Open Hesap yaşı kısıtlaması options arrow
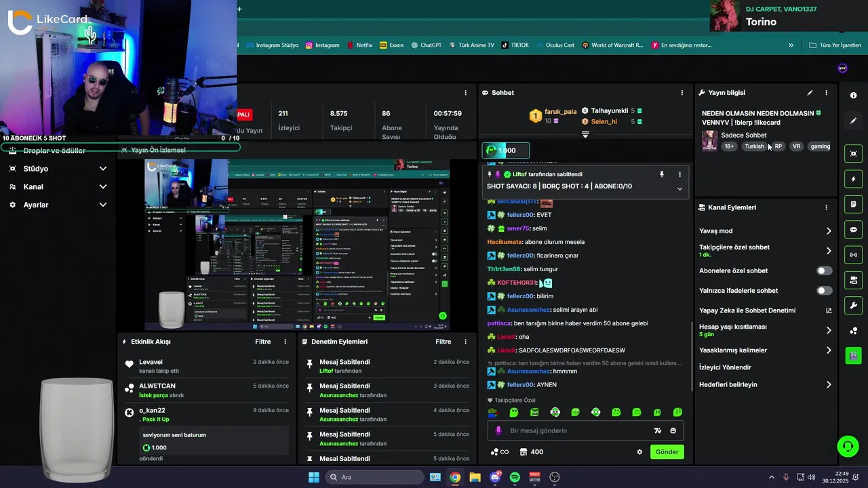Viewport: 868px width, 488px height. pyautogui.click(x=828, y=330)
